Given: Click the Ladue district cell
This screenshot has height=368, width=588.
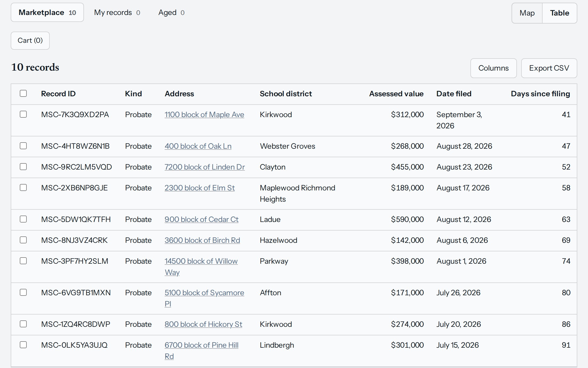Looking at the screenshot, I should [270, 220].
